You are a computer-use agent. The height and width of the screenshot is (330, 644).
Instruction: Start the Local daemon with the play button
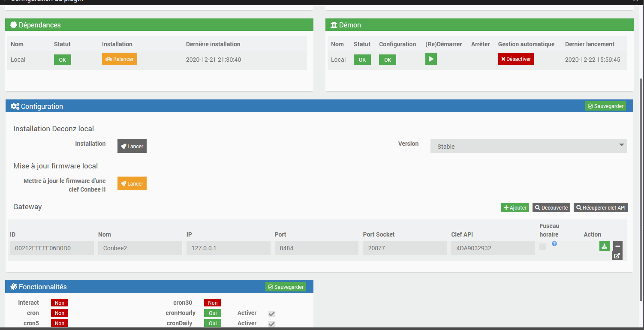tap(431, 59)
